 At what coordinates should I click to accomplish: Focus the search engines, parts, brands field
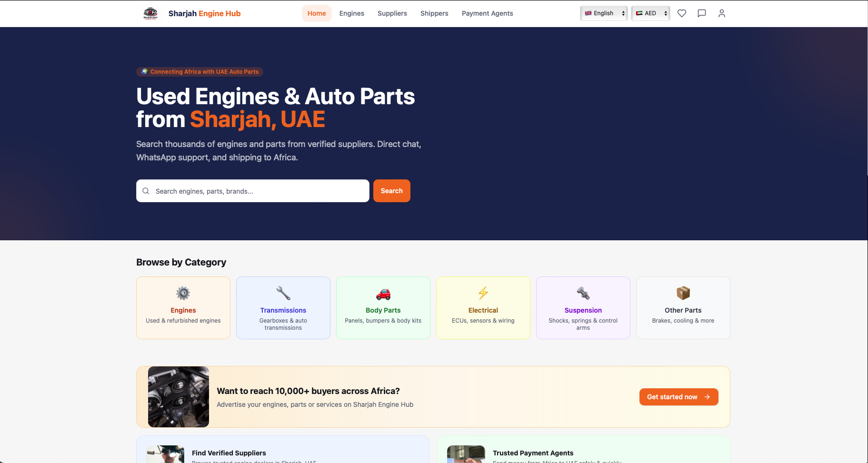point(253,191)
